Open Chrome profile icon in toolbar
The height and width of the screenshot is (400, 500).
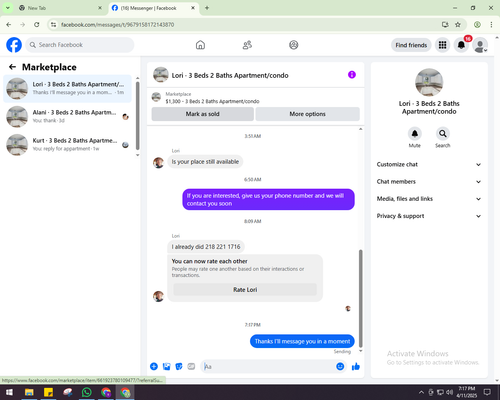[477, 24]
